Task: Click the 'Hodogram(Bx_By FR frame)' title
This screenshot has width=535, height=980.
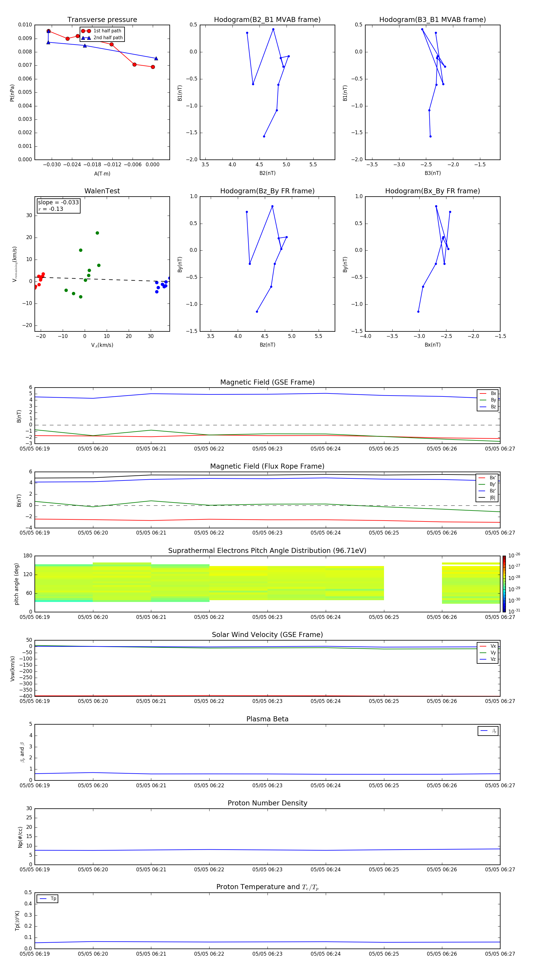Action: click(x=432, y=191)
